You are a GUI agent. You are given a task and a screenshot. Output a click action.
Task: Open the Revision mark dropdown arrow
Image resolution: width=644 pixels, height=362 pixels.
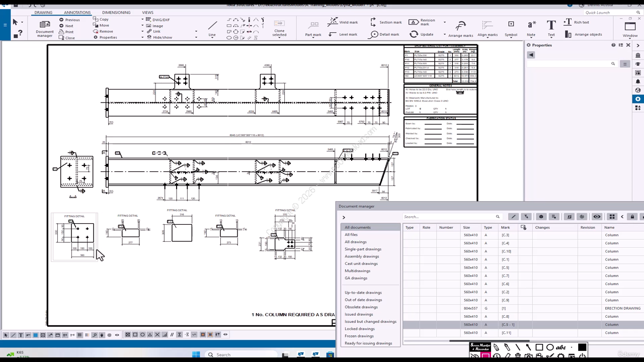444,22
